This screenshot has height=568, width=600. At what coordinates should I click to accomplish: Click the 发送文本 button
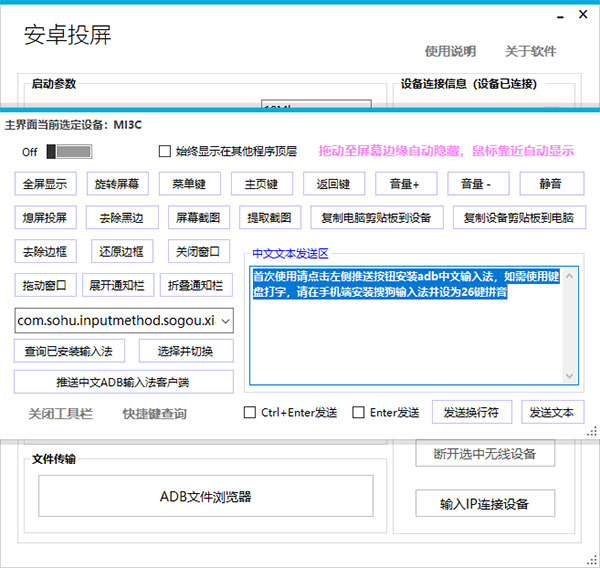[x=552, y=413]
